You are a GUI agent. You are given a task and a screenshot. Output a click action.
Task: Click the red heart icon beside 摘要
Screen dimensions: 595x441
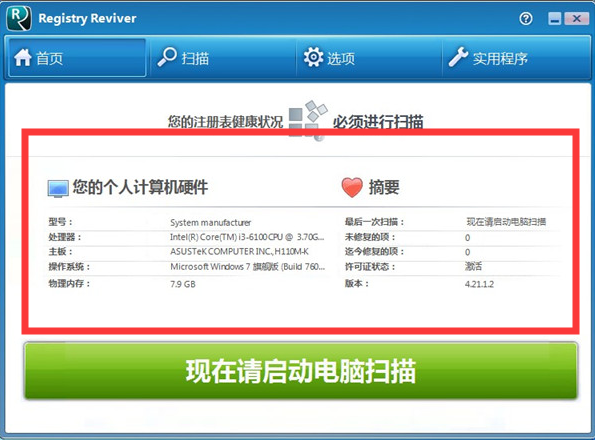[352, 187]
